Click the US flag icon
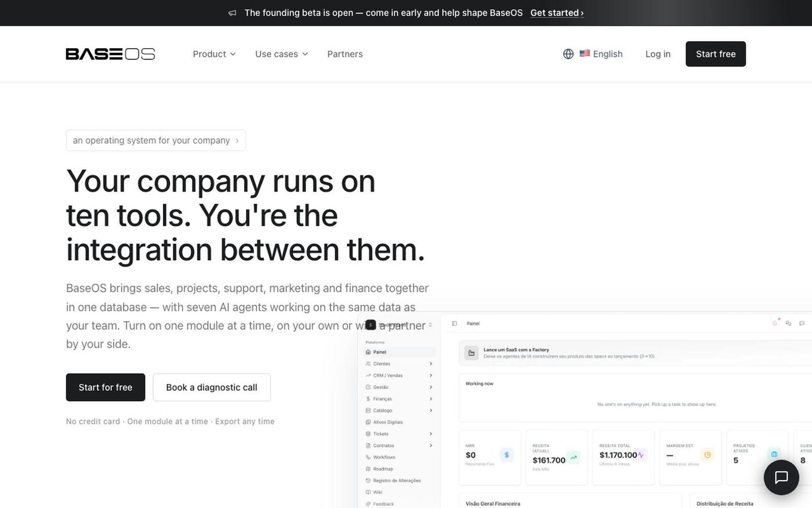Image resolution: width=812 pixels, height=508 pixels. (x=585, y=53)
